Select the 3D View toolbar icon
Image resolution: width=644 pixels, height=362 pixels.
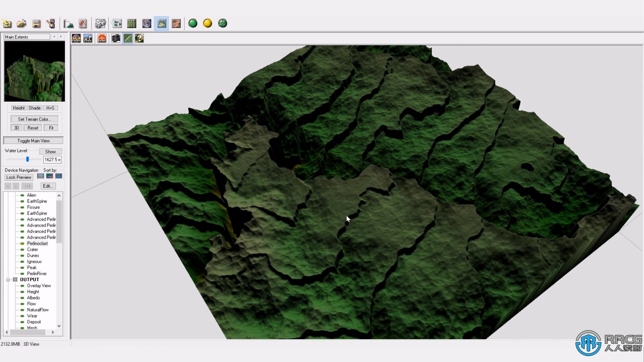[x=161, y=23]
